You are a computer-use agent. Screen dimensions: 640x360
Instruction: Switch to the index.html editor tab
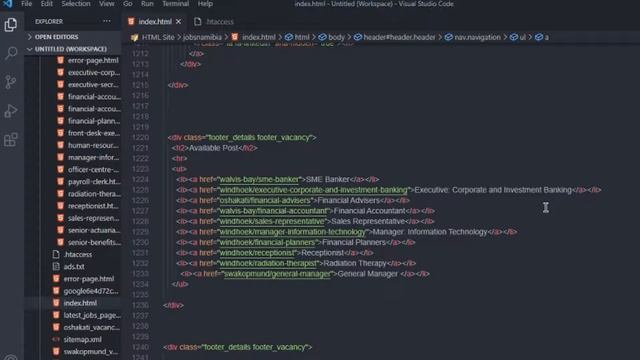tap(155, 22)
